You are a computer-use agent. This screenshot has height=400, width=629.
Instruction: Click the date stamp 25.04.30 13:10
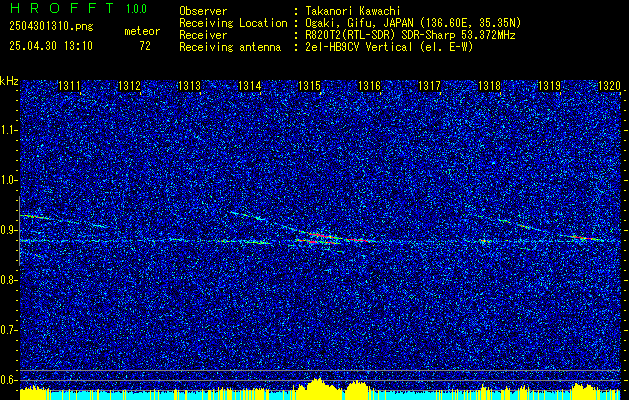tap(51, 46)
